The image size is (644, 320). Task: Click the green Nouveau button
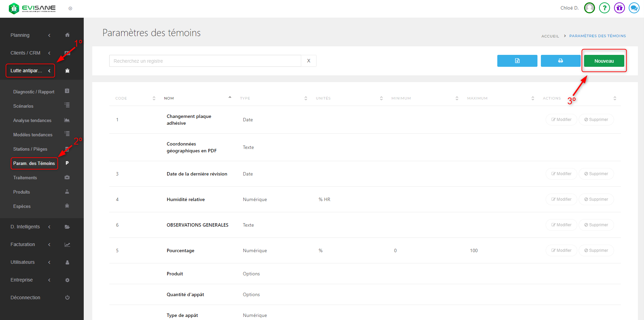pos(604,61)
